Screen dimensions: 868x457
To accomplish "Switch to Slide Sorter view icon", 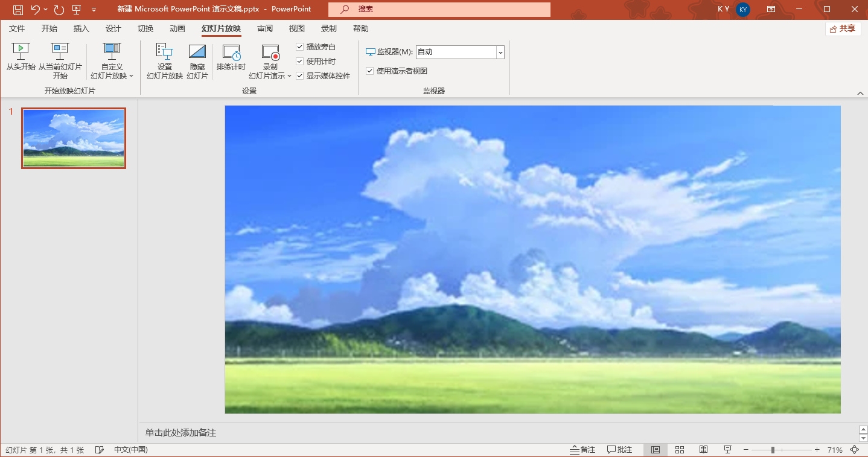I will click(680, 450).
